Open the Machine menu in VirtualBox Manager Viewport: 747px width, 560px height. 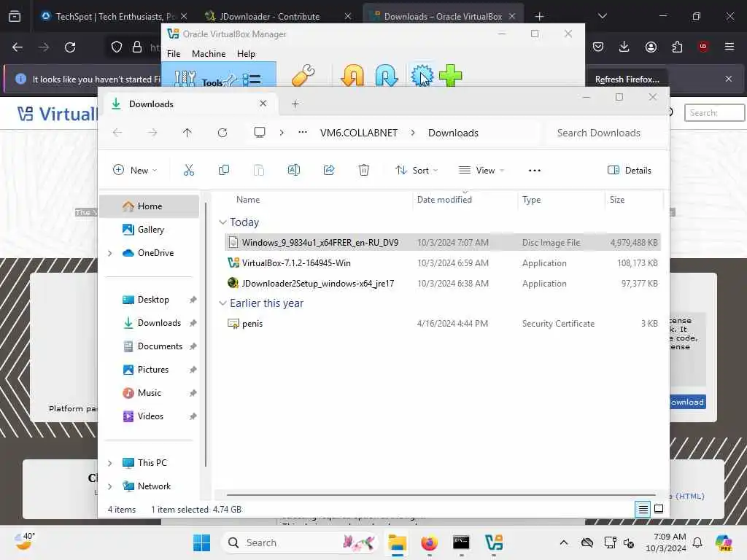[209, 54]
